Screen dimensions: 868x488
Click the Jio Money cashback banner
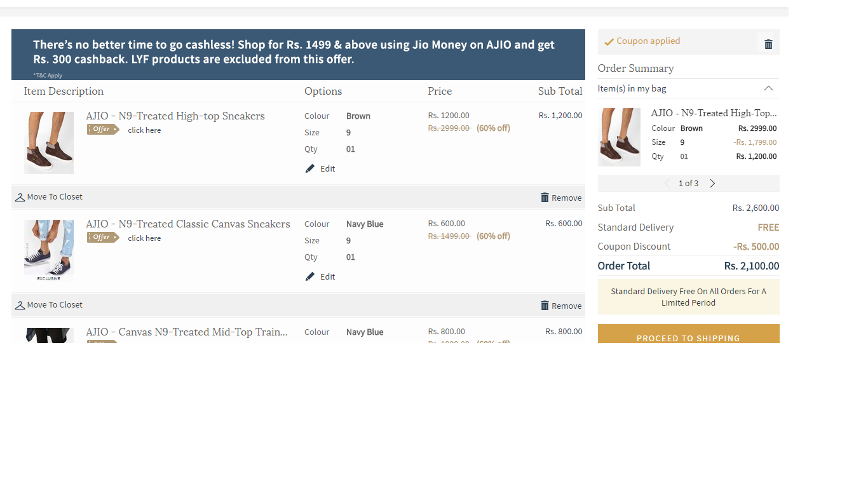(298, 55)
